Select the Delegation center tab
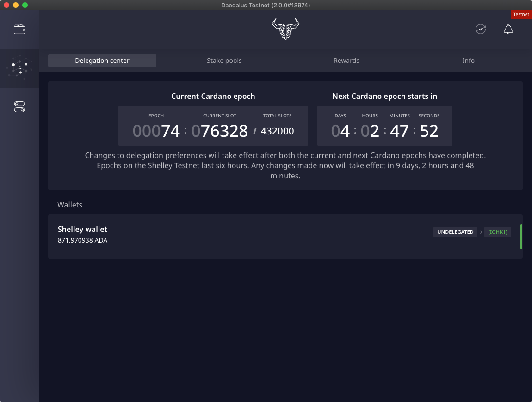532x402 pixels. [102, 61]
